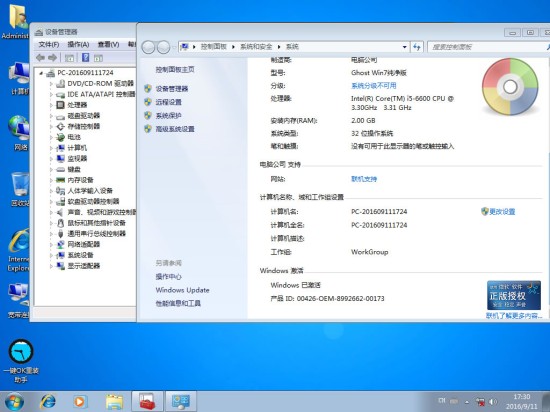Open 系统保护 in the sidebar
550x412 pixels.
click(169, 115)
